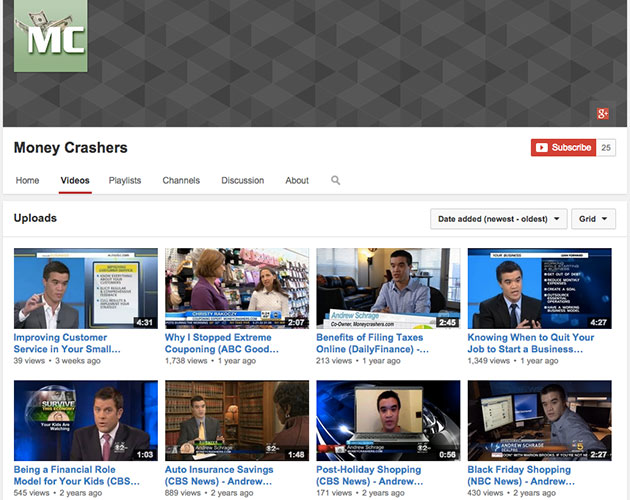Viewport: 630px width, 500px height.
Task: Open 'Being a Financial Role Model' title link
Action: tap(77, 475)
